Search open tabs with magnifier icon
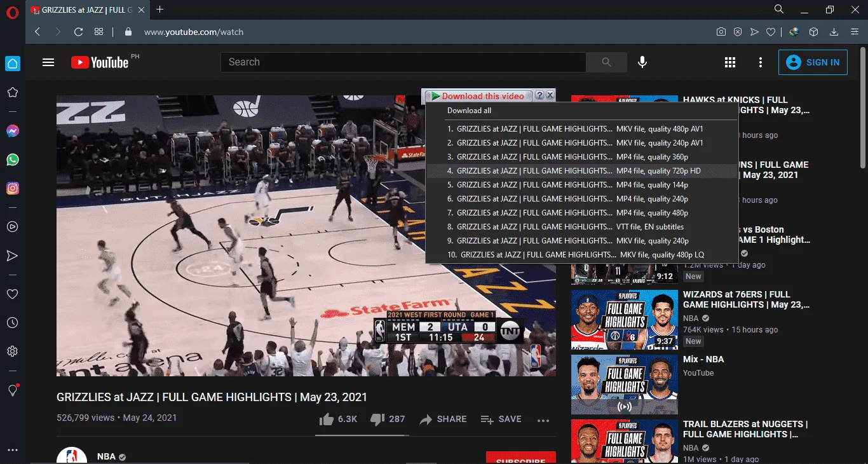 click(779, 9)
